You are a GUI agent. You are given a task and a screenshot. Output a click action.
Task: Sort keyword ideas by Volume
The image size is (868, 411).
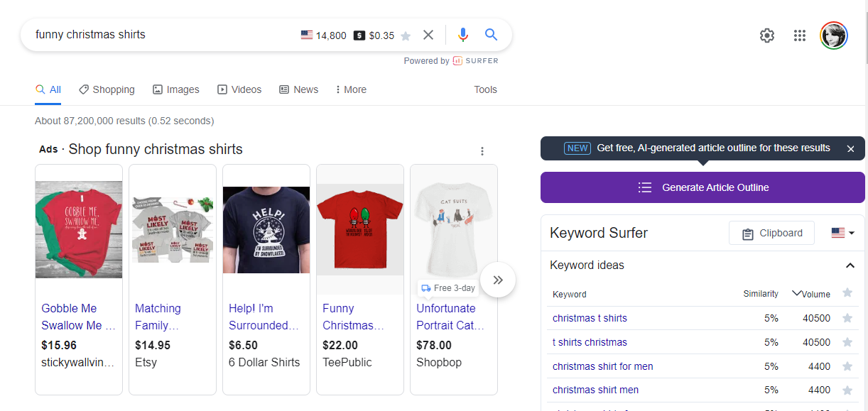coord(811,294)
